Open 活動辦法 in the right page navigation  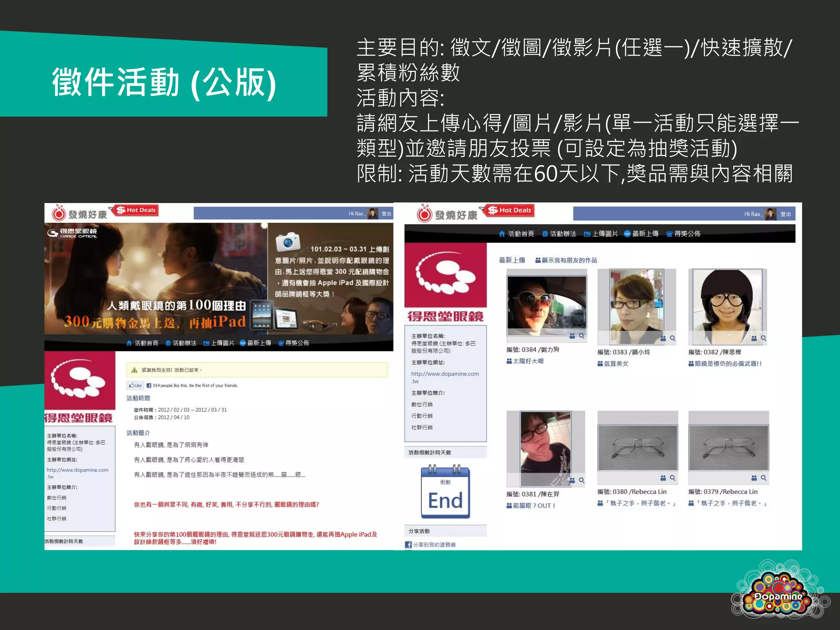[x=559, y=234]
